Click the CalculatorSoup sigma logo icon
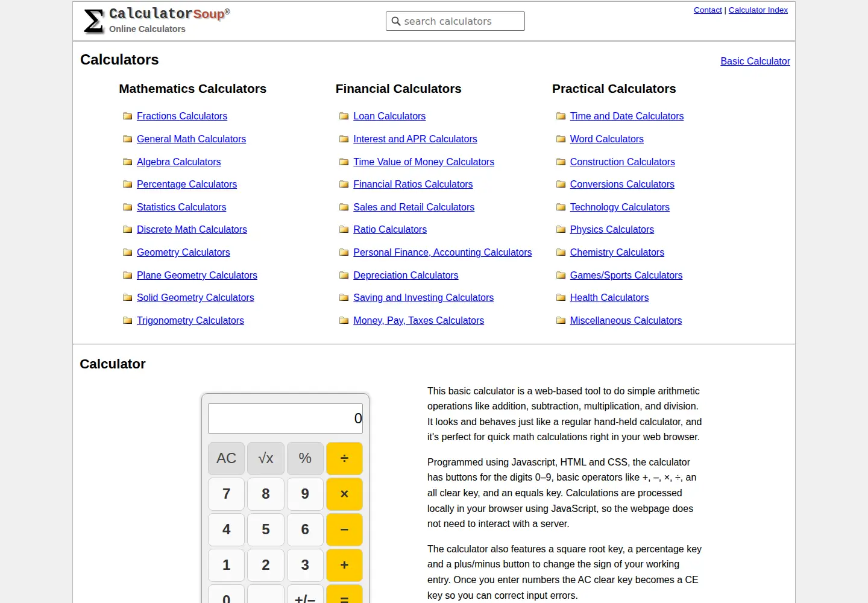 click(93, 21)
